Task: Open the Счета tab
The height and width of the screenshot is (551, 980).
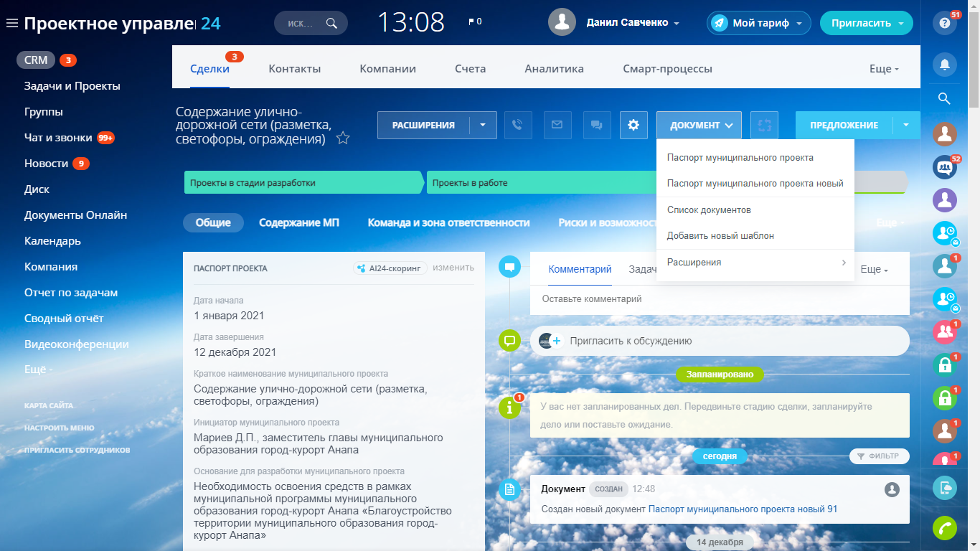Action: coord(471,69)
